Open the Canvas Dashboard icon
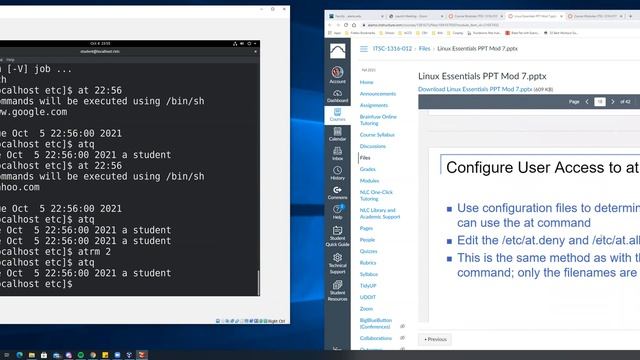The width and height of the screenshot is (640, 360). 337,96
